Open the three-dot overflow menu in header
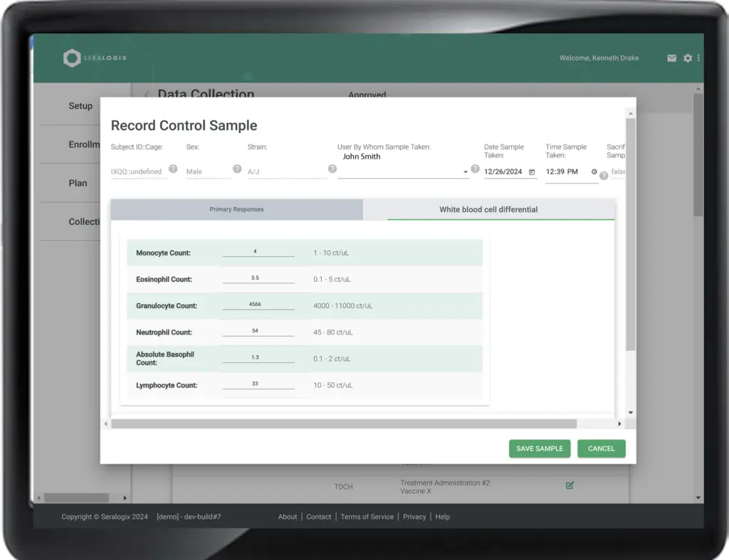The image size is (729, 560). point(698,58)
